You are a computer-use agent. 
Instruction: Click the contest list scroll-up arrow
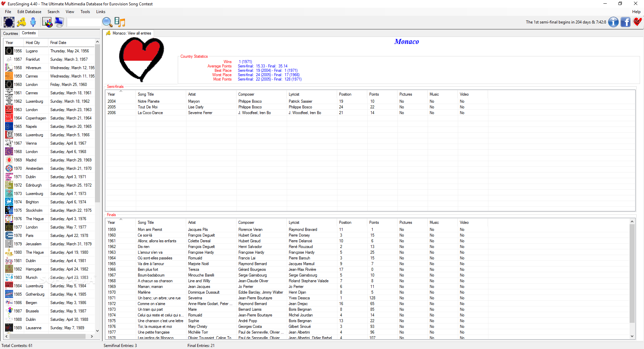coord(98,42)
